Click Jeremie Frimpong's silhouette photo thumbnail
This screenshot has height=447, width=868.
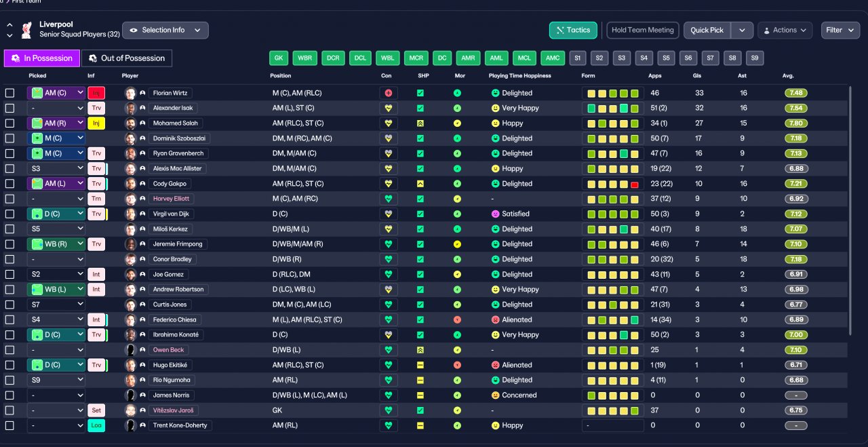(x=130, y=244)
